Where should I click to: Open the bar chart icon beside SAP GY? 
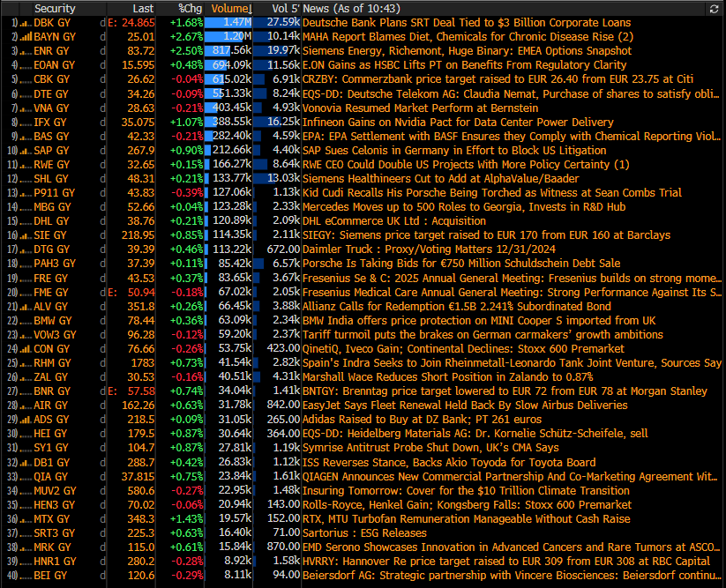tap(26, 151)
